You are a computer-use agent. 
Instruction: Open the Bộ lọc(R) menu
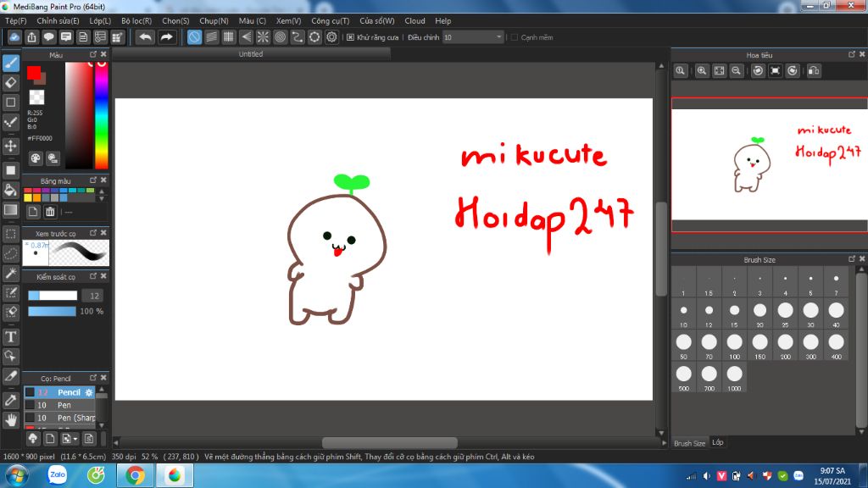point(136,20)
